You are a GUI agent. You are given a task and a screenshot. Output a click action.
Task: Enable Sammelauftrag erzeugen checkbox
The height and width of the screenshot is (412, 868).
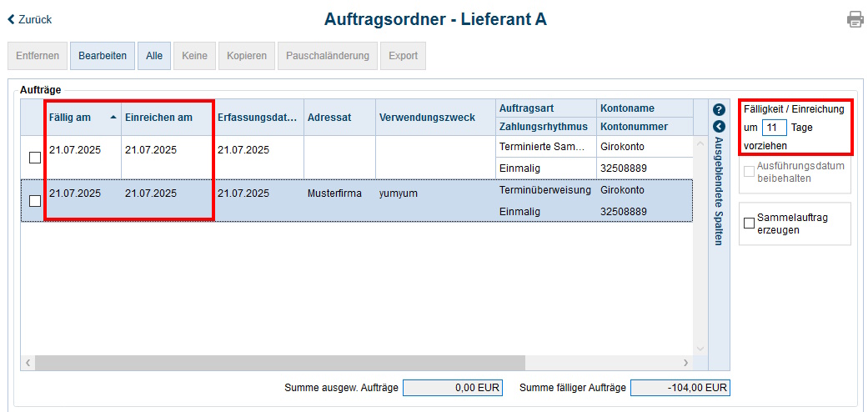click(749, 223)
